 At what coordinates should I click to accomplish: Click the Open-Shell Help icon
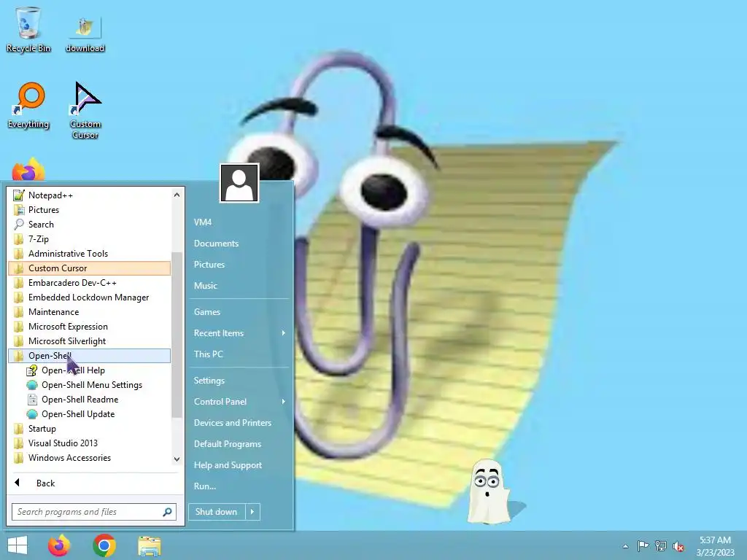(32, 370)
